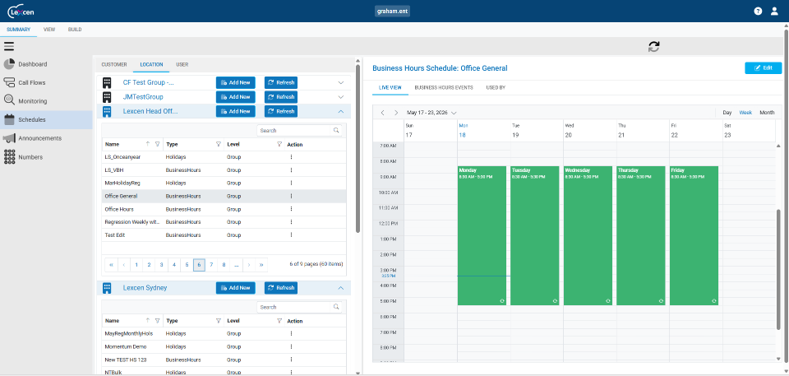Select the Office Hours row
The height and width of the screenshot is (376, 789).
click(x=224, y=209)
